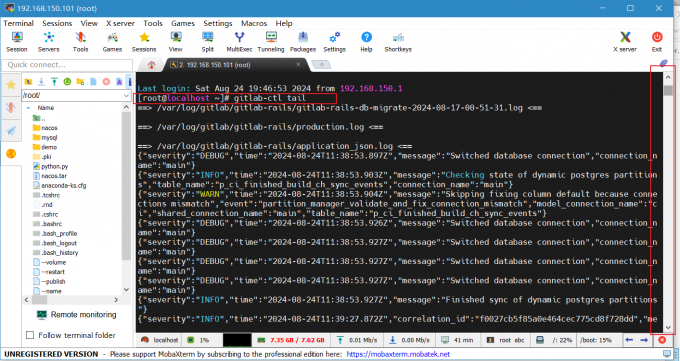This screenshot has width=680, height=361.
Task: Click the terminal vertical scrollbar thumb
Action: click(x=668, y=90)
